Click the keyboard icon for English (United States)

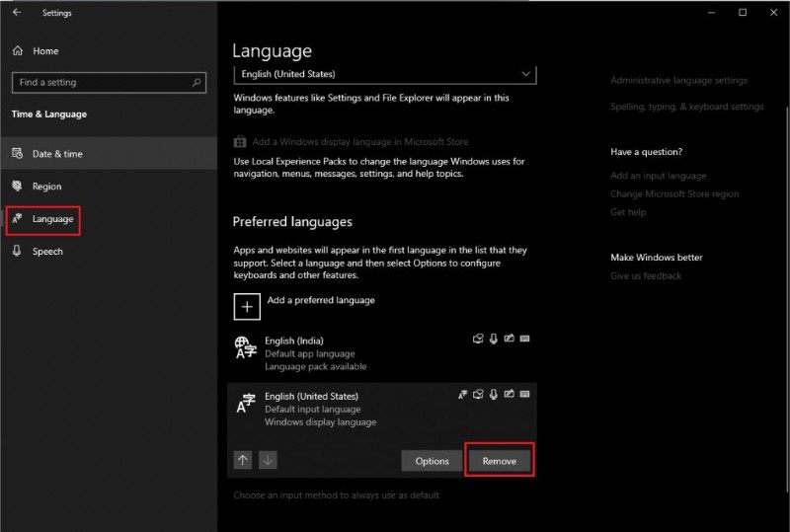point(524,394)
